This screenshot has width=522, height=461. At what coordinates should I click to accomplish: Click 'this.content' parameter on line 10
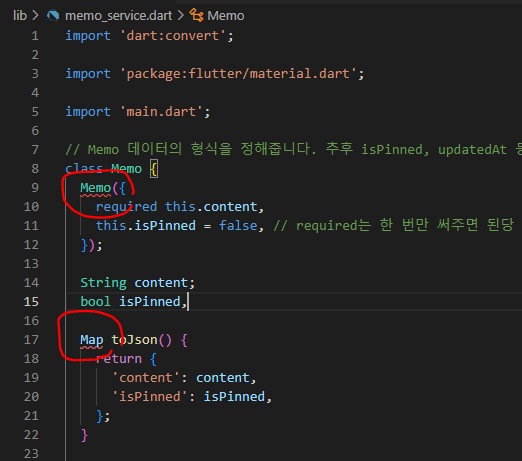tap(211, 207)
